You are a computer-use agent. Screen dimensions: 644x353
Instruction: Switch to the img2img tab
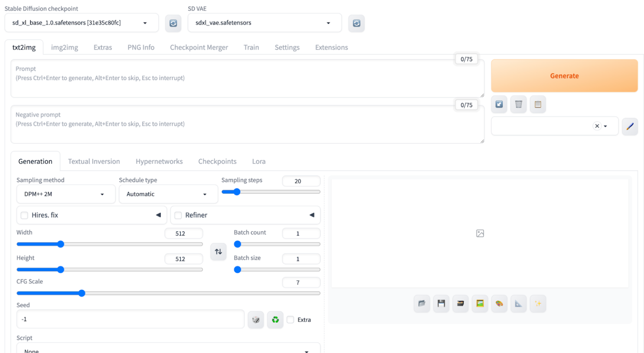click(x=65, y=47)
